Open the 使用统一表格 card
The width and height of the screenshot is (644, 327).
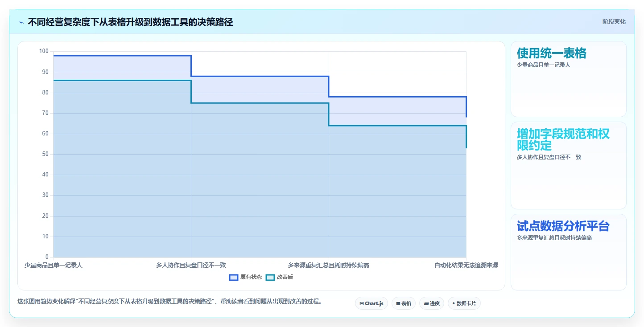[569, 79]
